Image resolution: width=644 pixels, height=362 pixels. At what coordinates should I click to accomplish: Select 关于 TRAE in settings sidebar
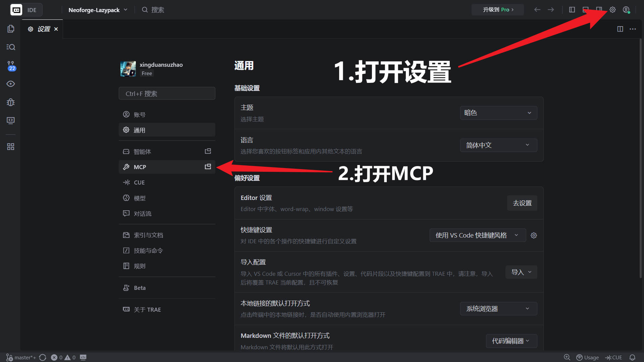pyautogui.click(x=167, y=309)
